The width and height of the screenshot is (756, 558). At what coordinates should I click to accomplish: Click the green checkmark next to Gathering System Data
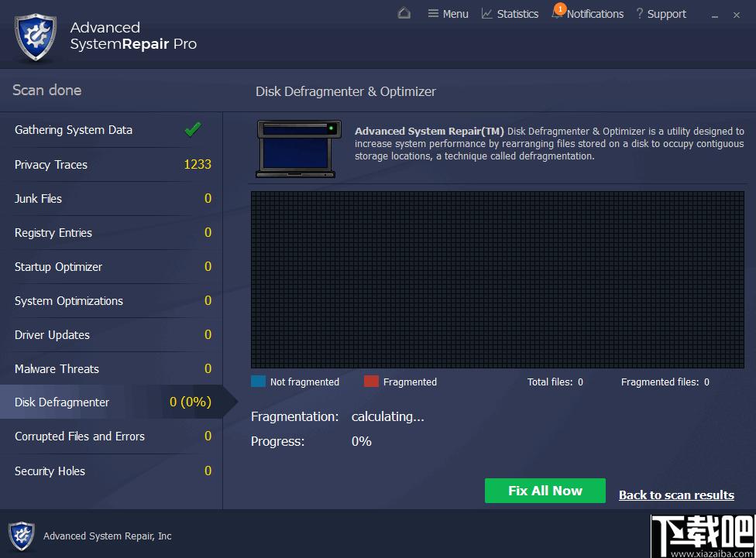click(193, 129)
